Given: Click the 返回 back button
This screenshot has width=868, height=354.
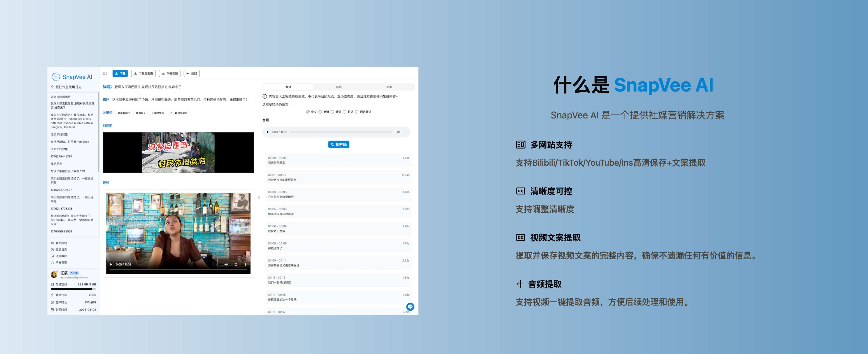Looking at the screenshot, I should (x=192, y=73).
